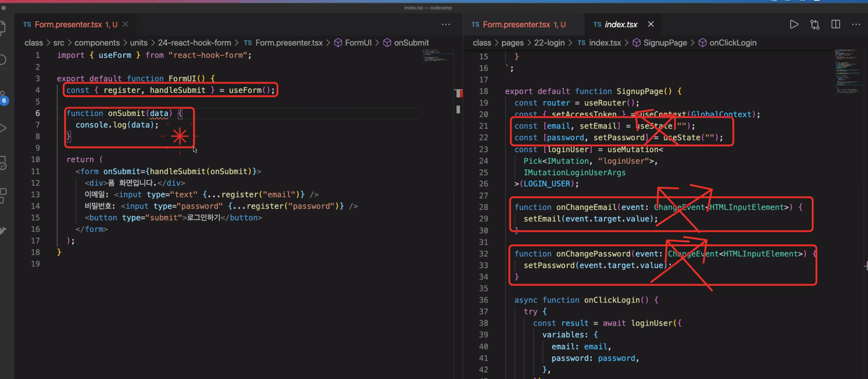Screen dimensions: 868x379
Task: Open Search in the activity bar
Action: coord(3,60)
